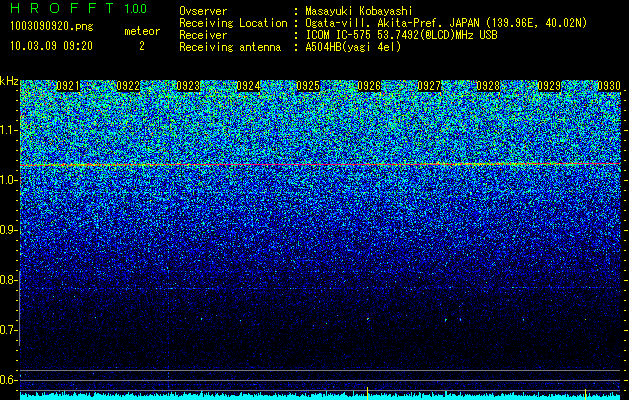Viewport: 629px width, 400px height.
Task: Click the HROFFT 1.0.0 title
Action: click(78, 8)
